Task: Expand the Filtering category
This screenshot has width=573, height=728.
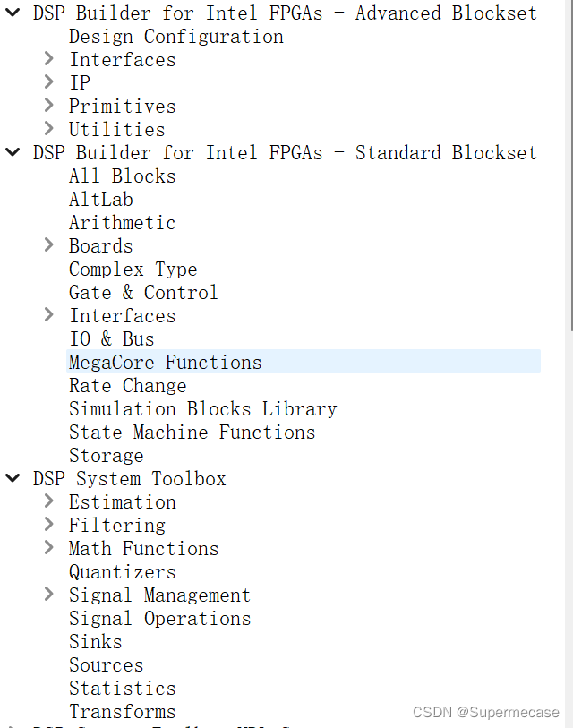Action: [x=49, y=525]
